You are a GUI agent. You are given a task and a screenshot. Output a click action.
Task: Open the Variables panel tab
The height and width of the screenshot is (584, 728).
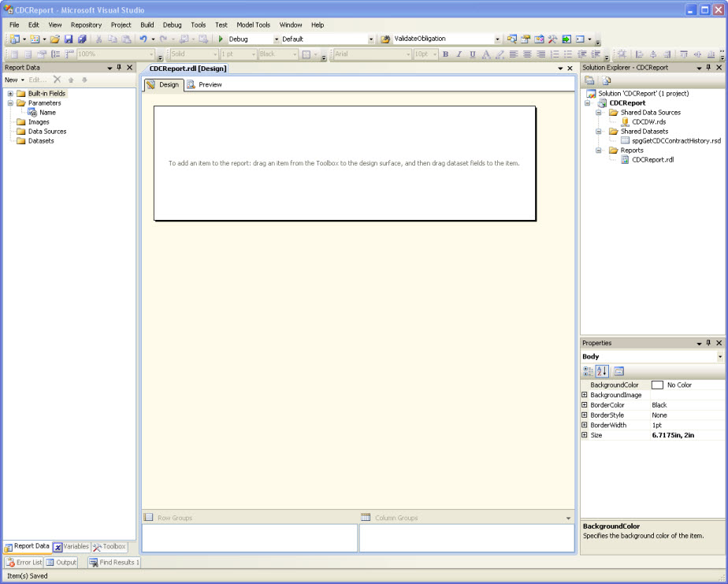[71, 546]
